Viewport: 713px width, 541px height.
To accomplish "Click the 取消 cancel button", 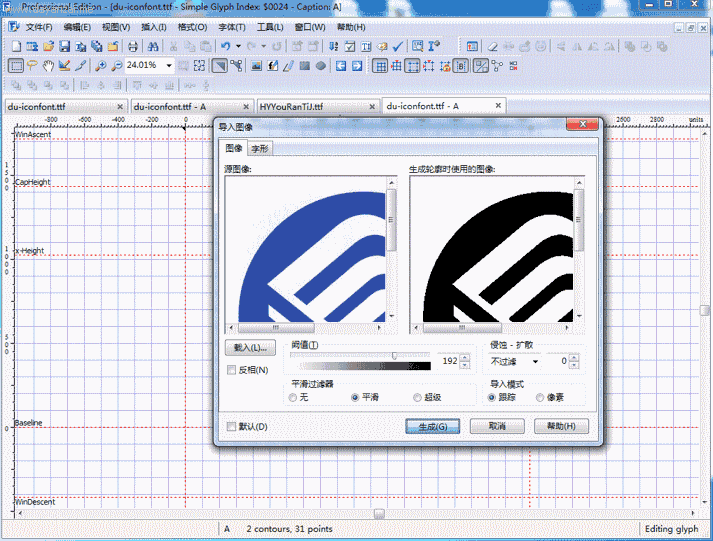I will pos(497,426).
